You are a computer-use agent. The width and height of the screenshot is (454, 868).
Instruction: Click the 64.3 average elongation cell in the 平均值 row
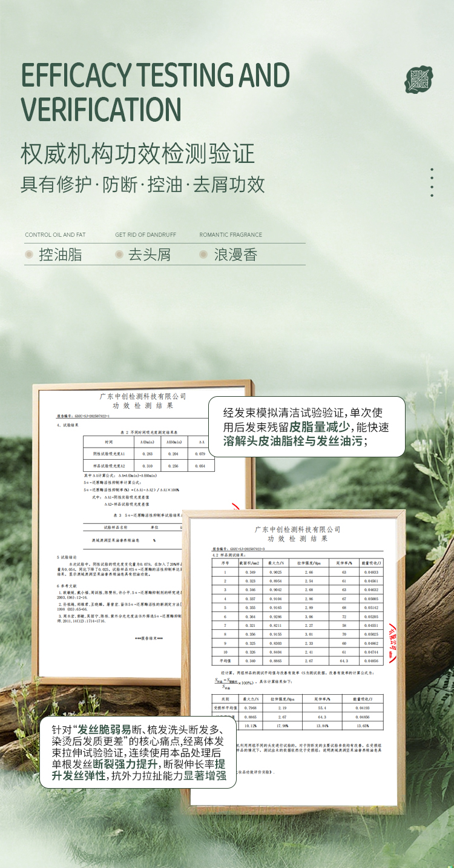point(343,660)
